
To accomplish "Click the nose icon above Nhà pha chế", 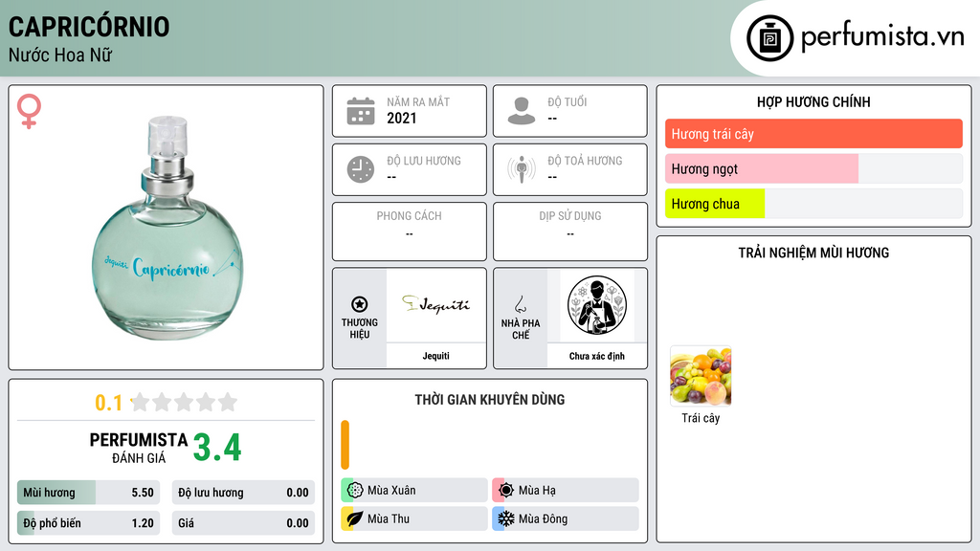I will pos(520,305).
